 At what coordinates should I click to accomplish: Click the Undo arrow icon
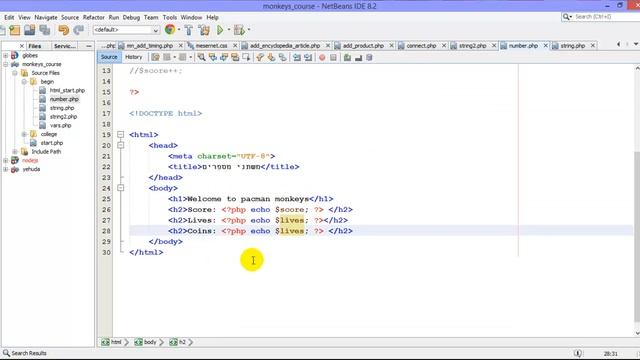(63, 30)
